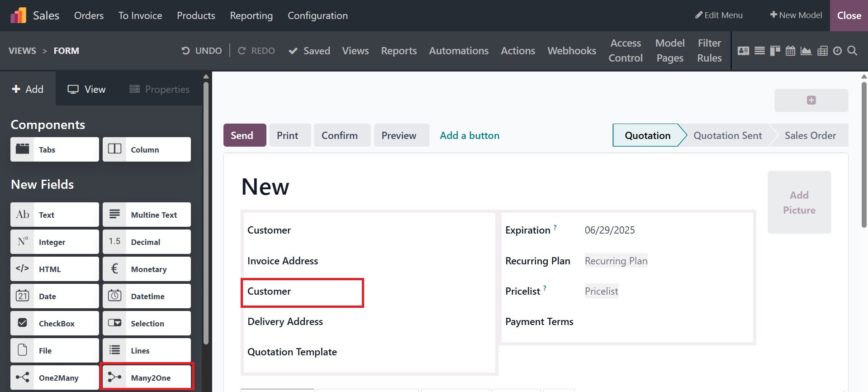The height and width of the screenshot is (392, 868).
Task: Click the Add a button link
Action: (x=470, y=135)
